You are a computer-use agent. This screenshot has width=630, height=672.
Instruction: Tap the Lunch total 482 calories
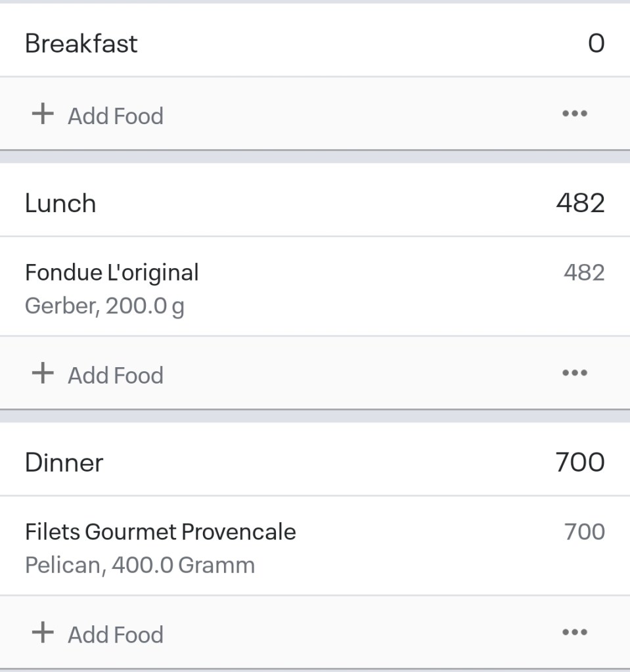point(580,204)
